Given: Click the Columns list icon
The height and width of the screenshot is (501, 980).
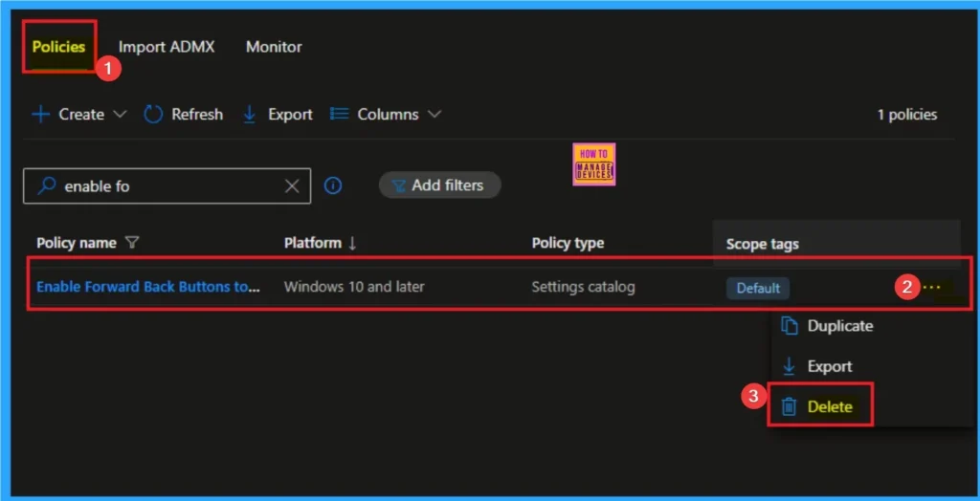Looking at the screenshot, I should pos(339,115).
